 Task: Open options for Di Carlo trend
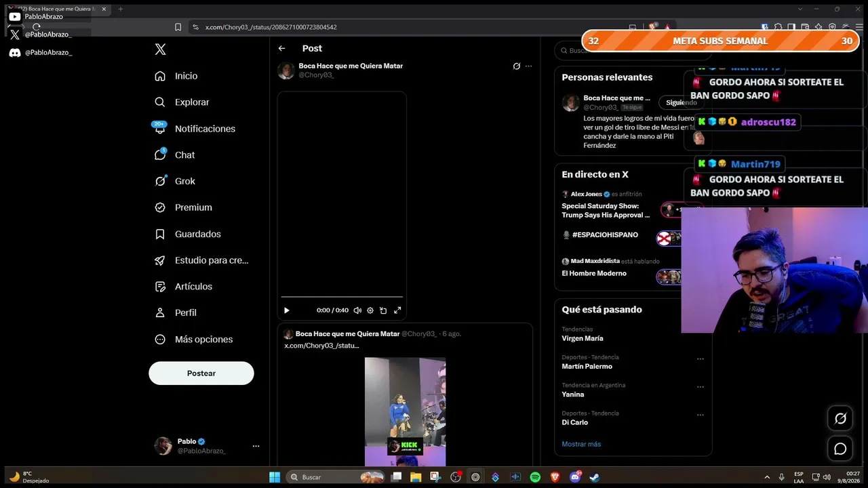click(701, 415)
